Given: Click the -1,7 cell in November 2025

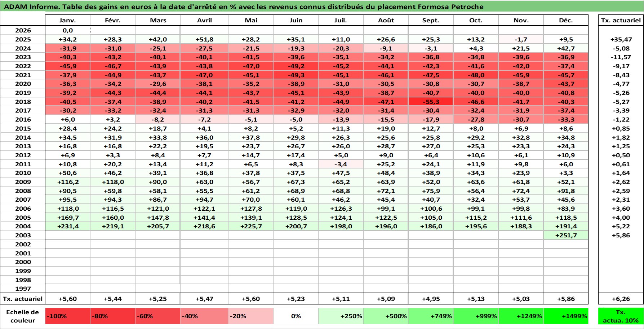Looking at the screenshot, I should (521, 39).
